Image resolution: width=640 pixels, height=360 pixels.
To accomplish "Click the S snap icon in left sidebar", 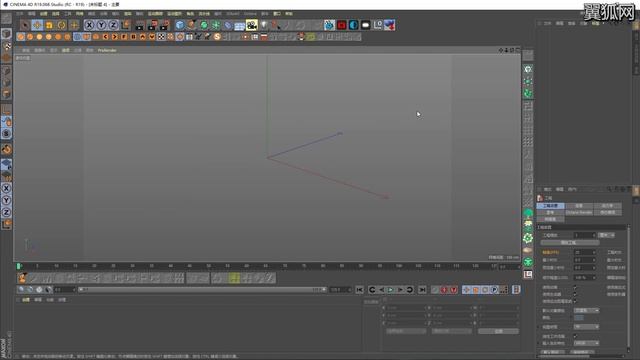I will coord(6,133).
